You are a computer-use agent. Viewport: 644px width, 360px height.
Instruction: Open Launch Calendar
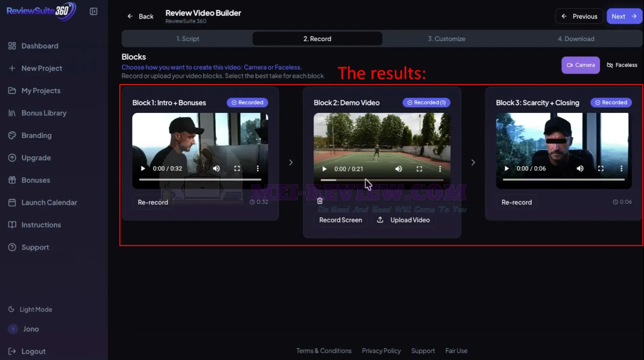(x=43, y=202)
